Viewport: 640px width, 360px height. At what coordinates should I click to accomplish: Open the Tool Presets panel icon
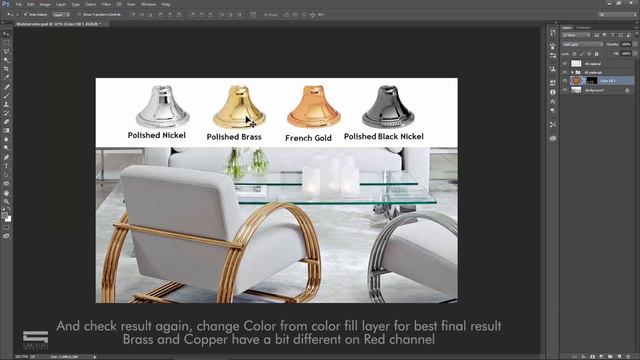[553, 124]
